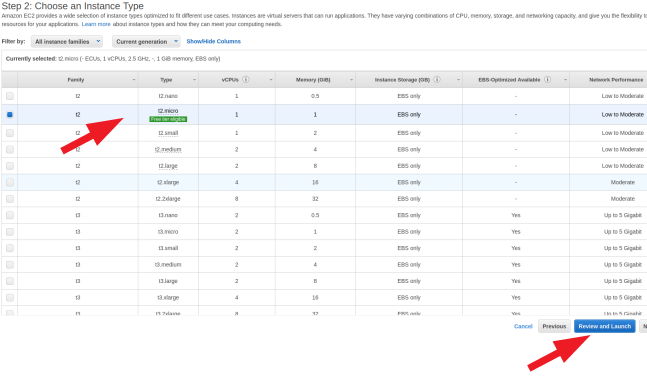Select the t2.small instance checkbox
Screen dimensions: 647x384
pyautogui.click(x=10, y=133)
